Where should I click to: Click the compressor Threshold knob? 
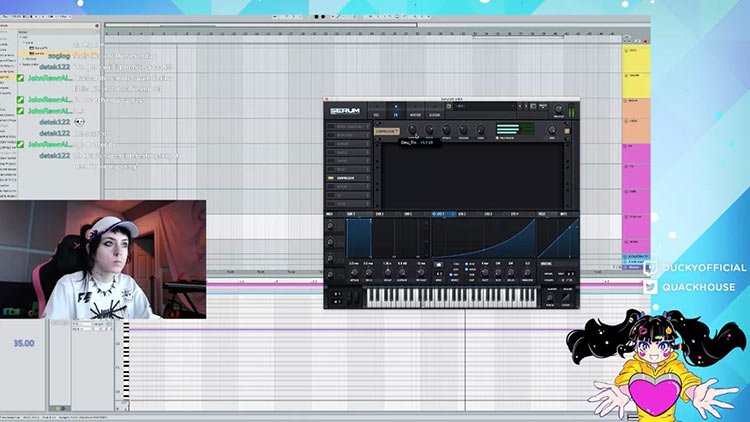click(412, 130)
